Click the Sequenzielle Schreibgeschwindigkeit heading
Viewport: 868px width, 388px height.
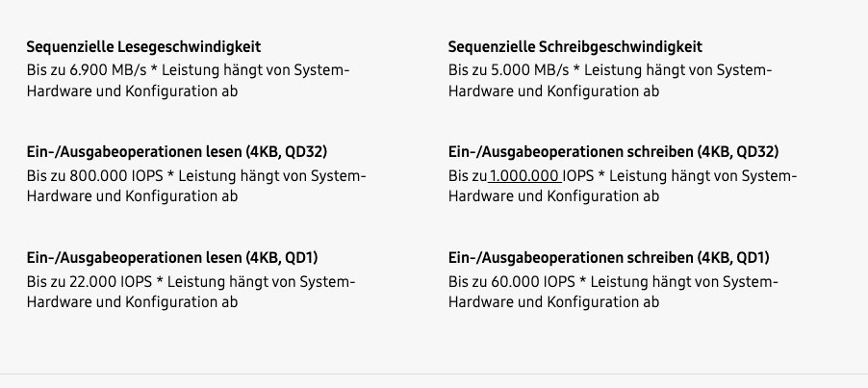pyautogui.click(x=574, y=46)
